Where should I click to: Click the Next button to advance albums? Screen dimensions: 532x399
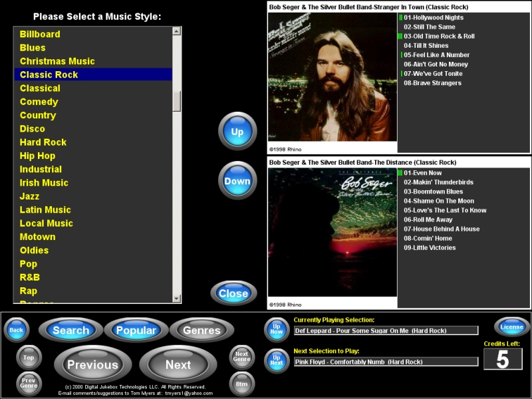point(178,364)
